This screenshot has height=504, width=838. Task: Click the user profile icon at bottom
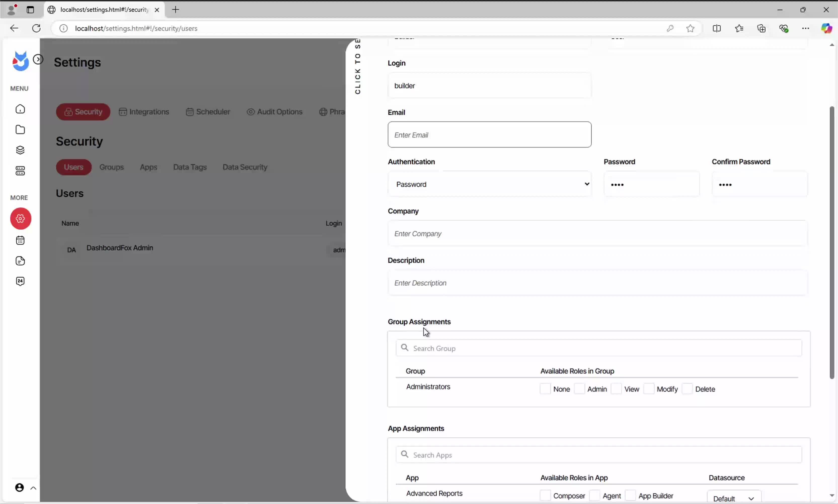point(20,488)
